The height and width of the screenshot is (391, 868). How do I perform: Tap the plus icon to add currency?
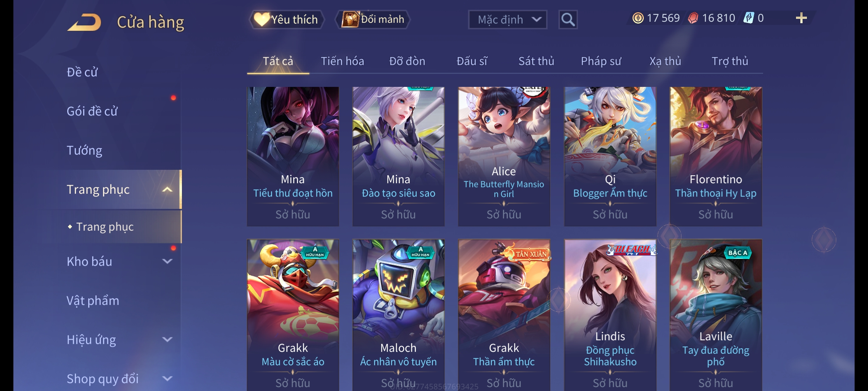[801, 18]
